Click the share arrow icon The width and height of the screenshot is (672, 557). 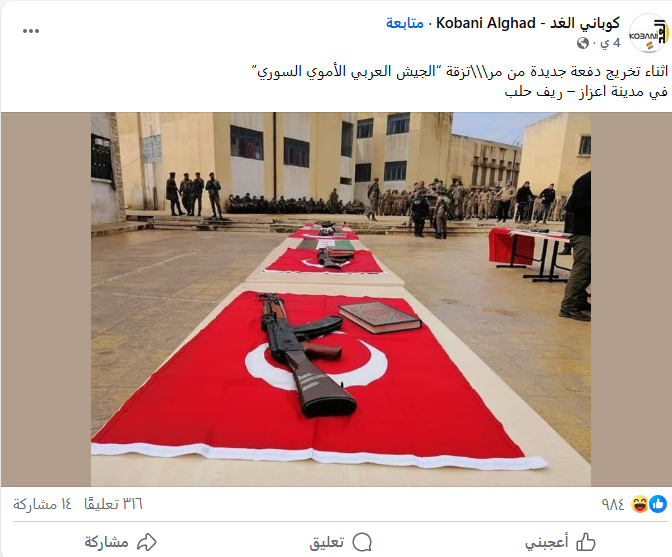147,542
